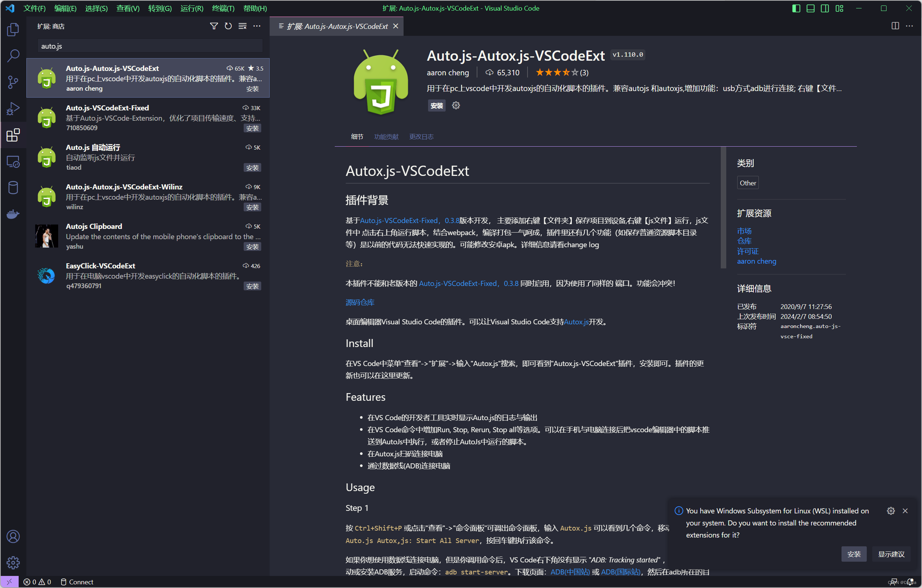Click the star rating for the extension
922x588 pixels.
click(561, 72)
